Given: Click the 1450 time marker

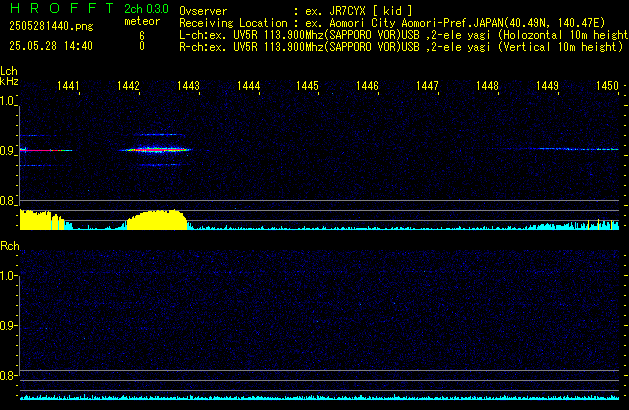Looking at the screenshot, I should (x=607, y=86).
